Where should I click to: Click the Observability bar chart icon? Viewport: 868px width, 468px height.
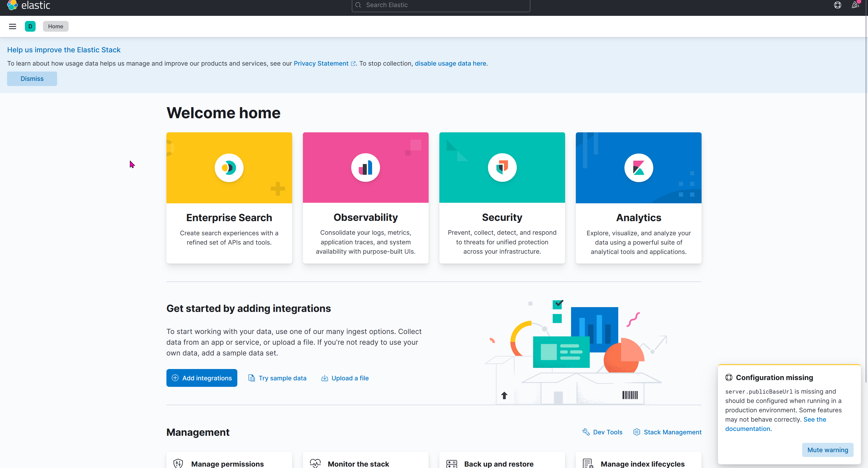tap(365, 168)
